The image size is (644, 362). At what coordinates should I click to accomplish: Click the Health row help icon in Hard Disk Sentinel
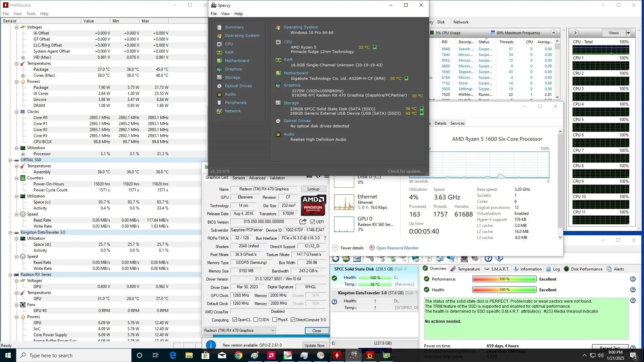[x=633, y=290]
